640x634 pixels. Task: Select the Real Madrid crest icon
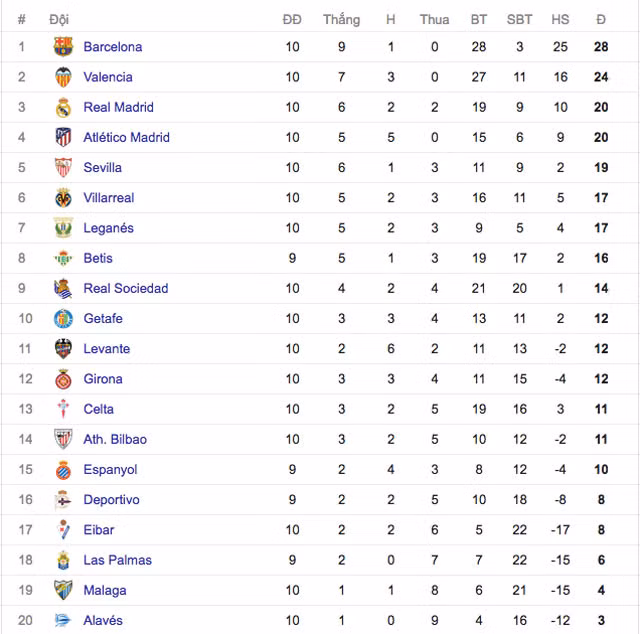click(63, 107)
